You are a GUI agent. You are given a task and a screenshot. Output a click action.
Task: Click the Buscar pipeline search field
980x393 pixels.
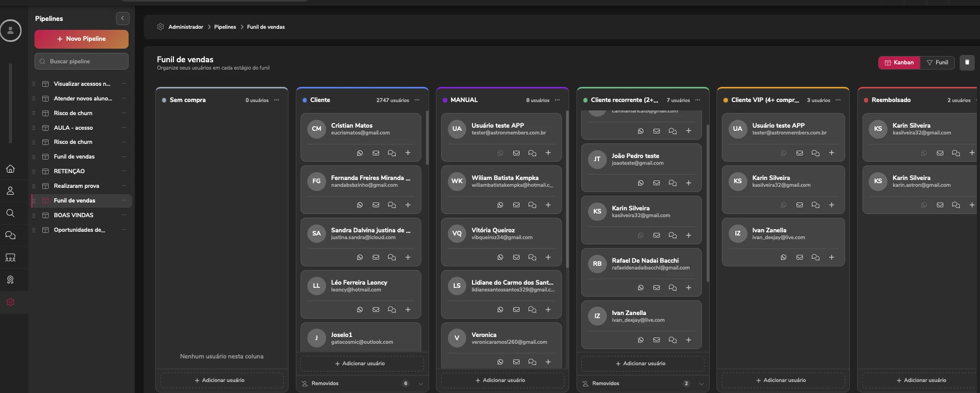click(x=82, y=61)
